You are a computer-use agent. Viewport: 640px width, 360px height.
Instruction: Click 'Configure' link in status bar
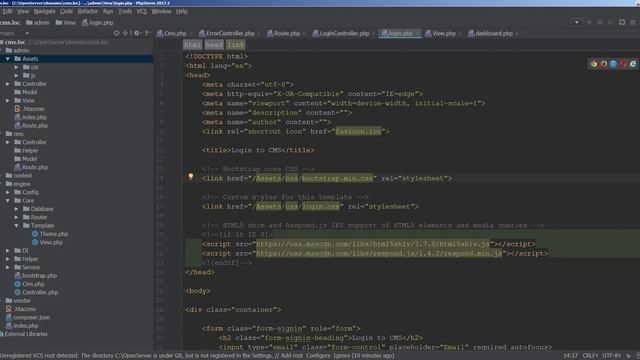click(318, 356)
